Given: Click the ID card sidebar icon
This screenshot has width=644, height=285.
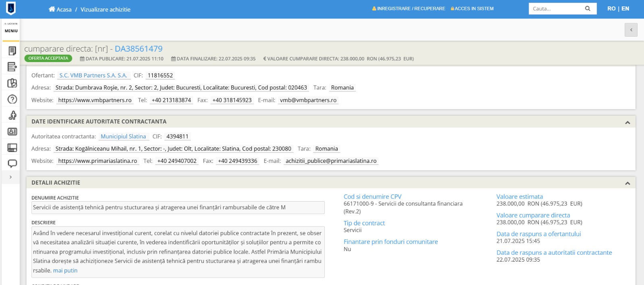Looking at the screenshot, I should tap(12, 131).
